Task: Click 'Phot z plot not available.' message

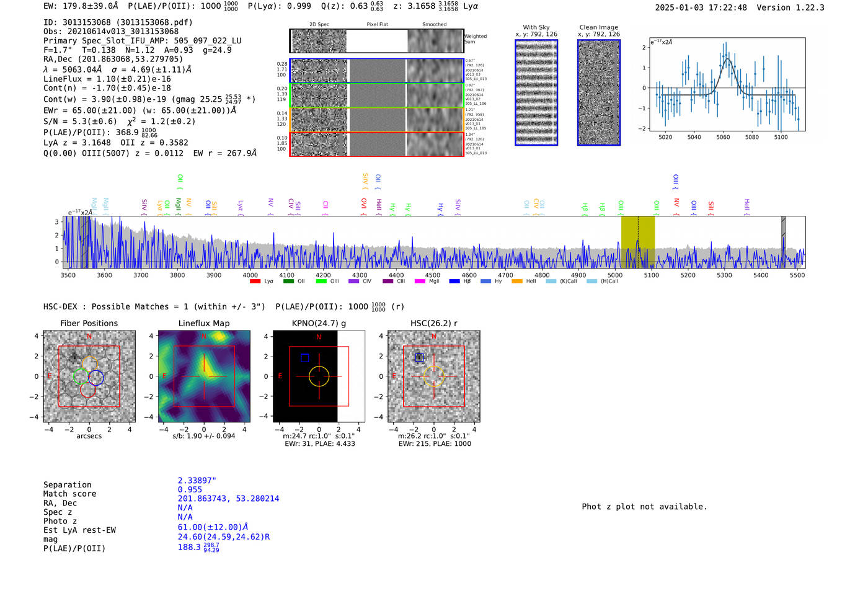Action: pos(644,507)
